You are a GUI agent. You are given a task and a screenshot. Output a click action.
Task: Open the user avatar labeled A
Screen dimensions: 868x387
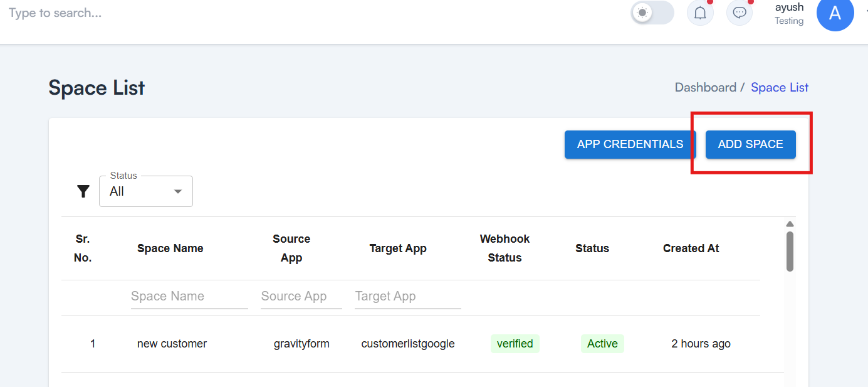(x=835, y=13)
